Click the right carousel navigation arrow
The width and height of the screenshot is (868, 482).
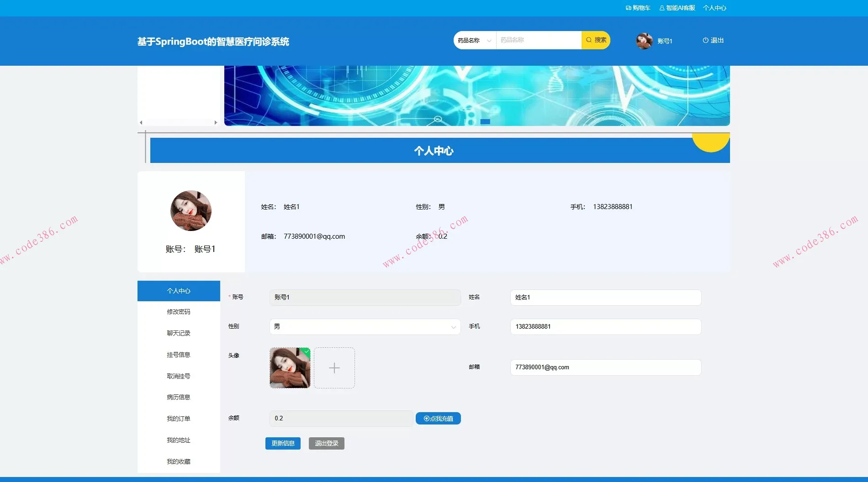tap(216, 122)
